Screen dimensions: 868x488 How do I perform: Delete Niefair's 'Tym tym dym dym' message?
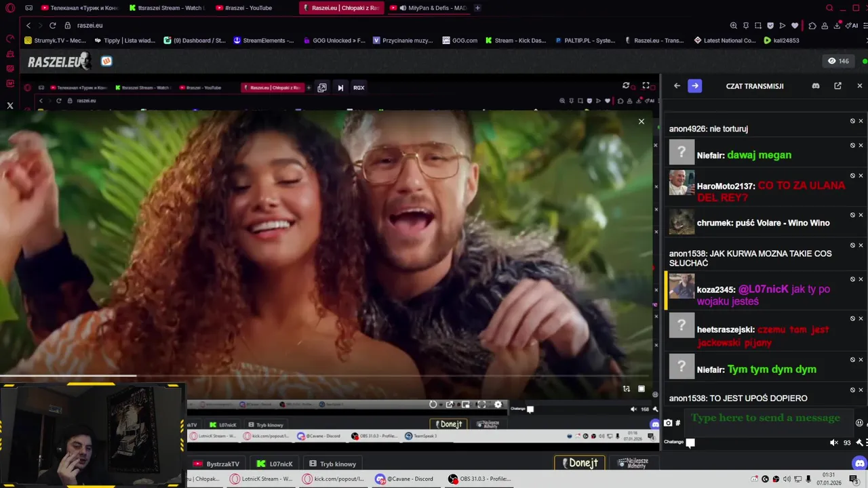tap(861, 360)
